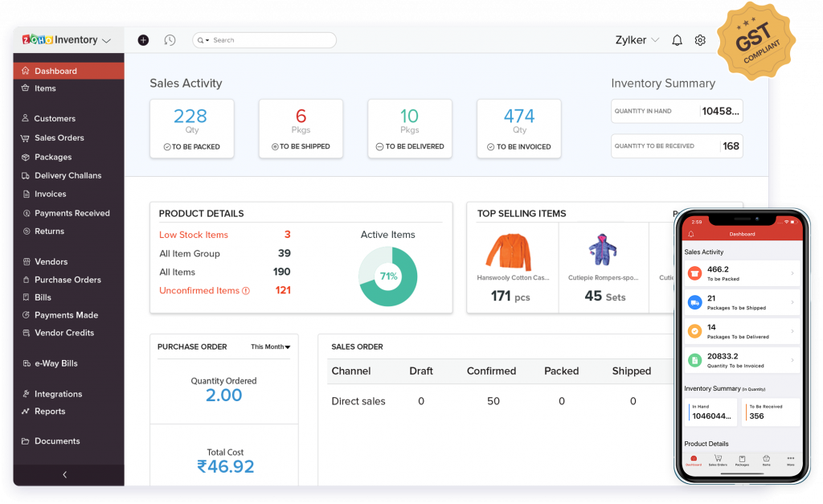
Task: Click the Low Stock Items link
Action: click(x=195, y=235)
